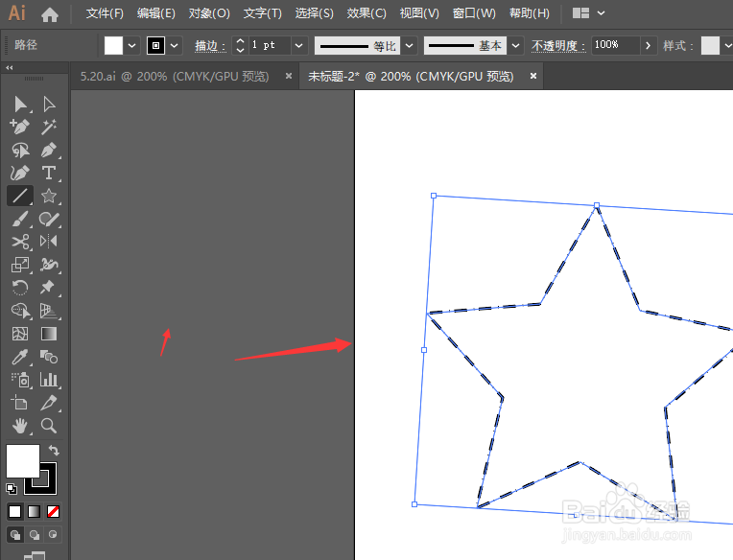This screenshot has width=733, height=560.
Task: Select the Lasso tool
Action: pyautogui.click(x=20, y=150)
